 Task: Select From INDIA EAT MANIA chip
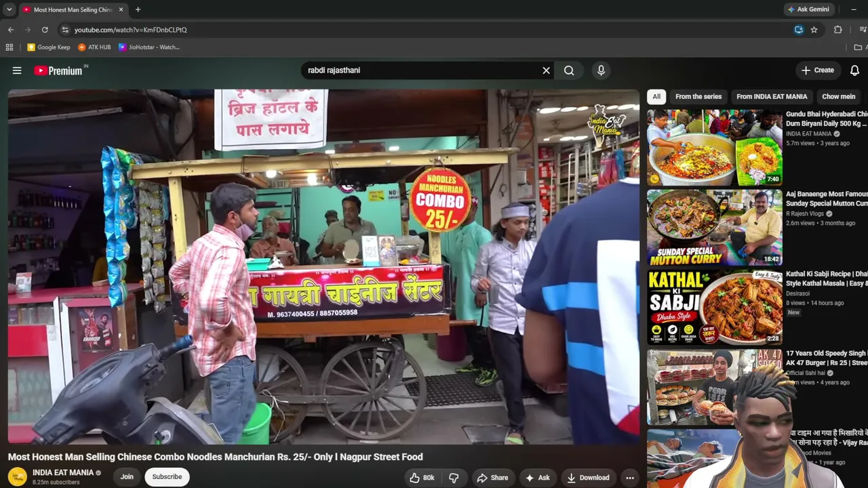pos(772,97)
